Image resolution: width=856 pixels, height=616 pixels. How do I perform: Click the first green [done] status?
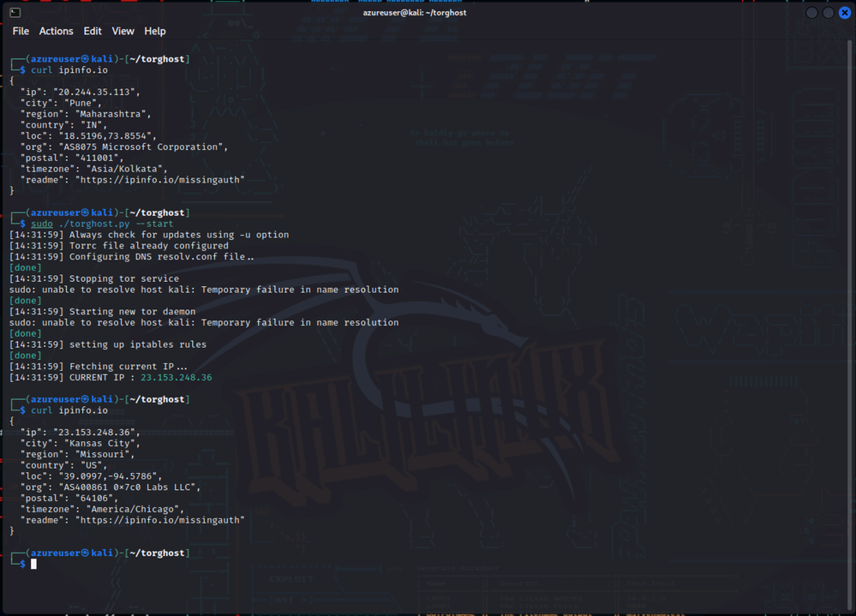click(25, 268)
